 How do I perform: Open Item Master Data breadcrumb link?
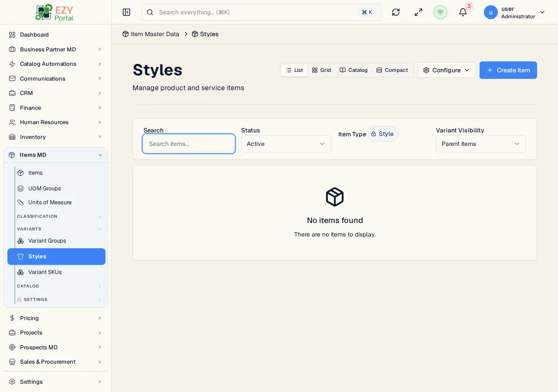(151, 34)
